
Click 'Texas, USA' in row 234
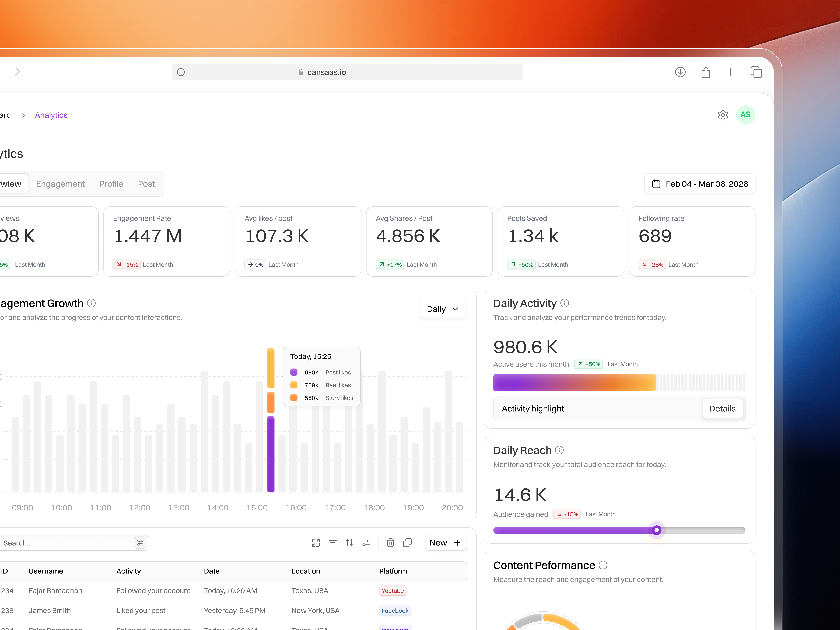[310, 590]
